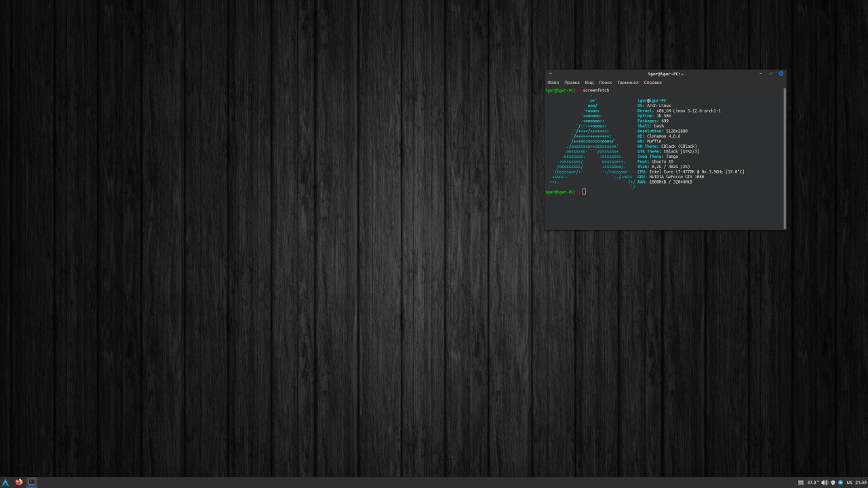Click the 'Uptime: 1h 58m' line
The width and height of the screenshot is (868, 488).
pos(654,116)
